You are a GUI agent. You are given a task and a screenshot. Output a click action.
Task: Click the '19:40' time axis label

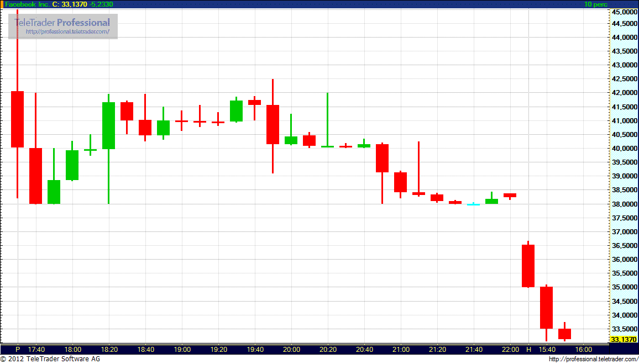click(x=255, y=349)
